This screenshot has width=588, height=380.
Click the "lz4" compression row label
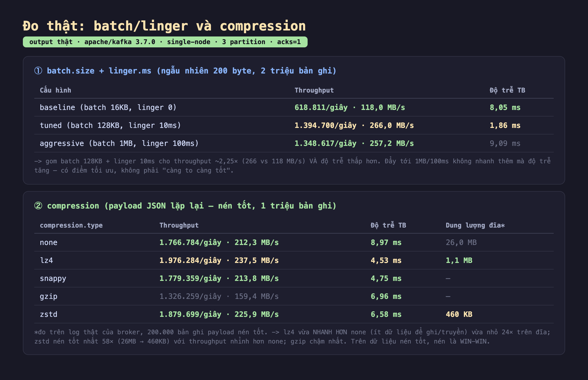point(46,261)
